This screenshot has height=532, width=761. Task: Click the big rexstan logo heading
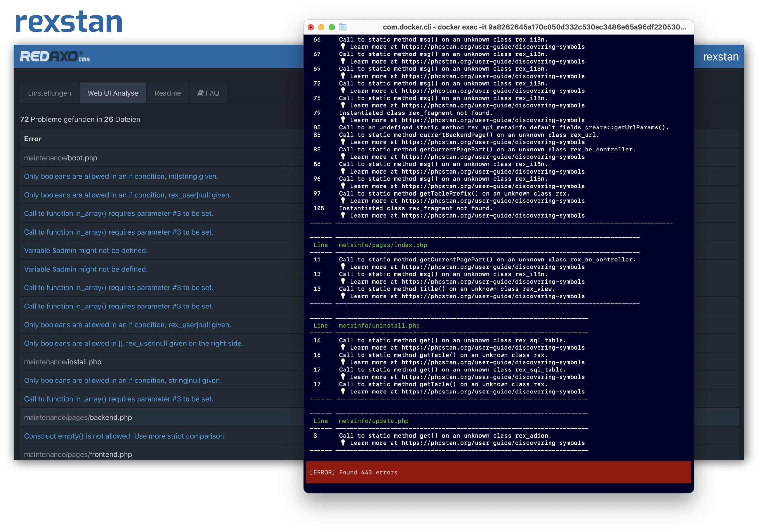point(69,22)
